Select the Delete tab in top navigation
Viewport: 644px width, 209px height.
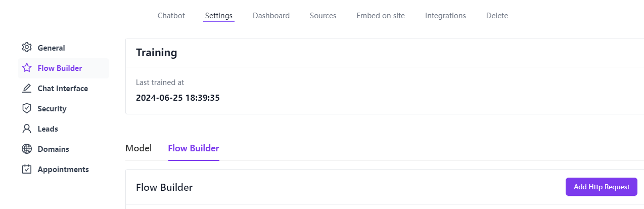coord(497,16)
